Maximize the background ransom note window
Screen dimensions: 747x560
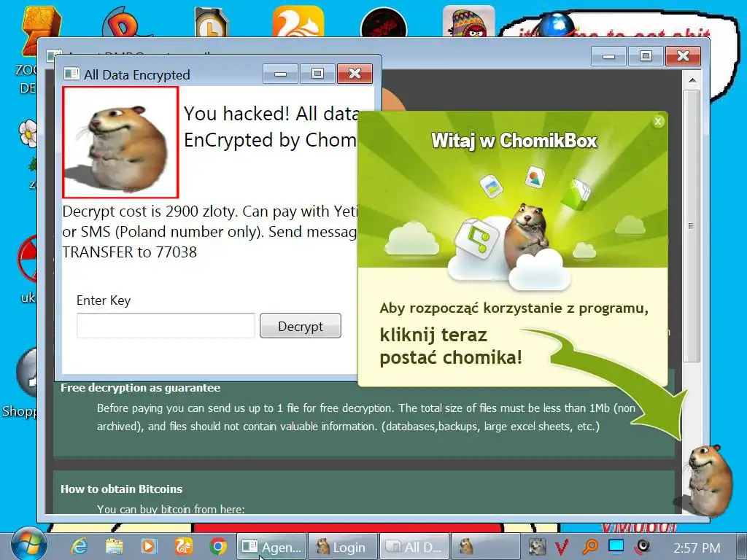(x=646, y=56)
